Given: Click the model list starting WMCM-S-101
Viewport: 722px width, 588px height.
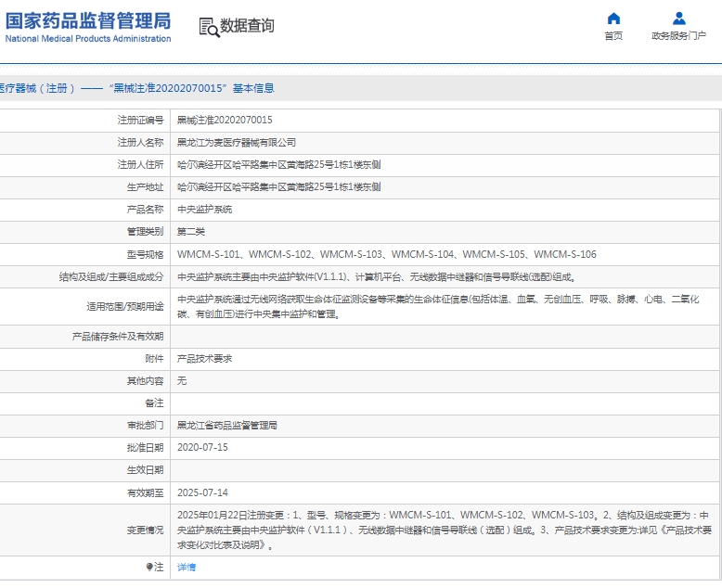Looking at the screenshot, I should (x=386, y=254).
